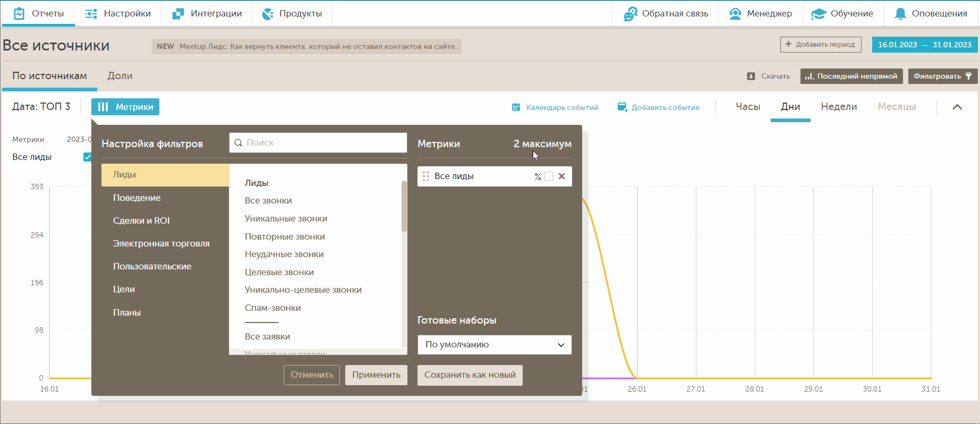The width and height of the screenshot is (980, 424).
Task: Select the Дни granularity tab
Action: click(790, 107)
